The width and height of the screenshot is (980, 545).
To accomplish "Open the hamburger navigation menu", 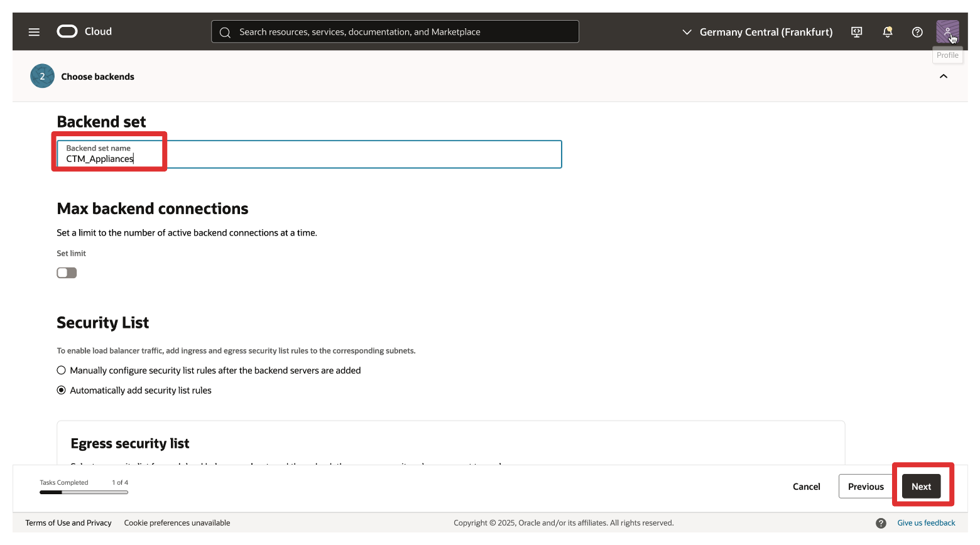I will pos(34,32).
